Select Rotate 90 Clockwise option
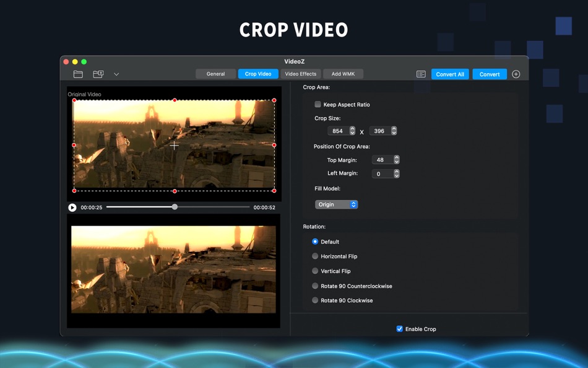Image resolution: width=588 pixels, height=368 pixels. coord(315,300)
